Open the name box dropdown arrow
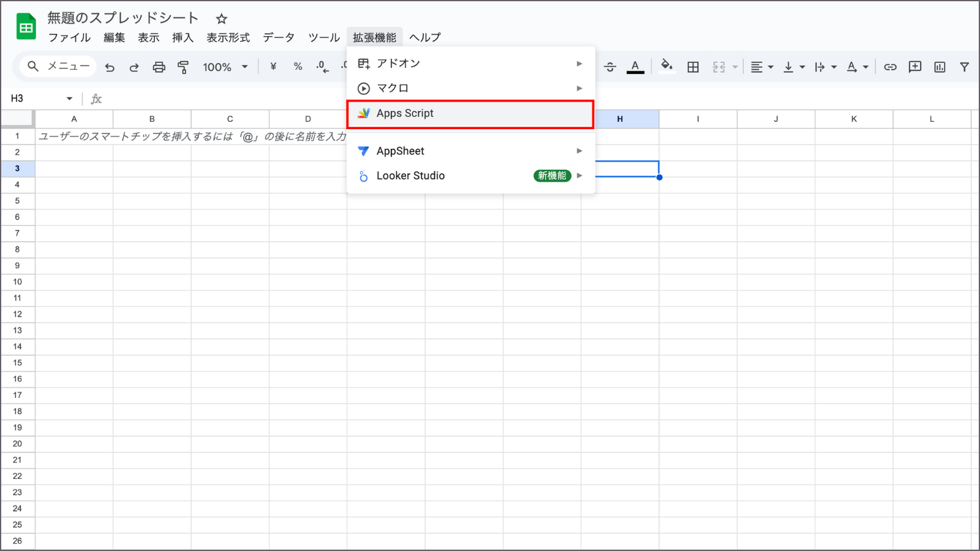The image size is (980, 551). click(69, 99)
